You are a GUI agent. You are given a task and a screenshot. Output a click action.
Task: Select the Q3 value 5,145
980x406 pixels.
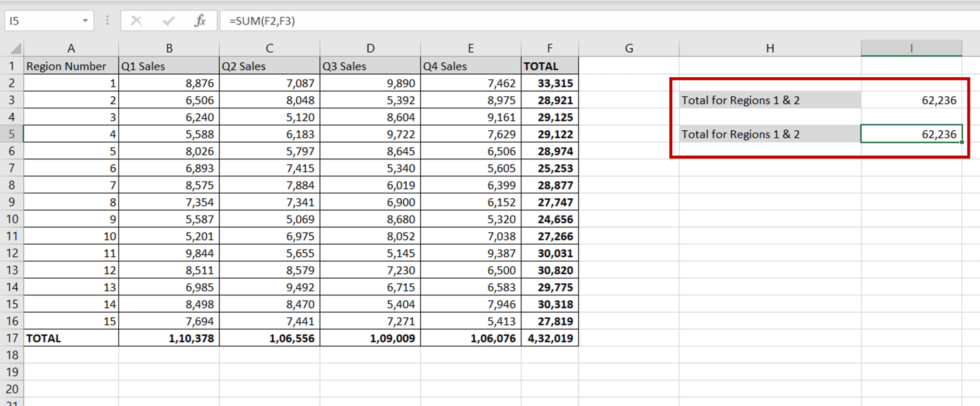point(370,253)
